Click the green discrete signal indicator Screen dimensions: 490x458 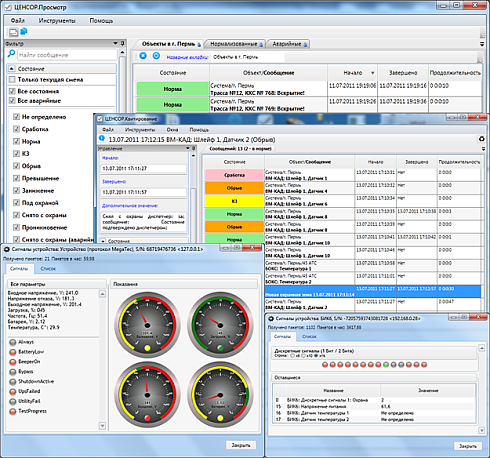(386, 365)
